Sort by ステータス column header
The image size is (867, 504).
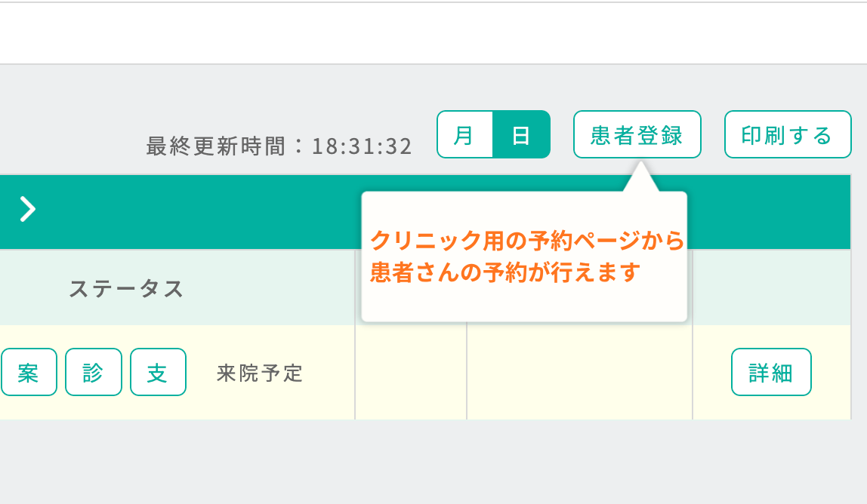(x=126, y=289)
